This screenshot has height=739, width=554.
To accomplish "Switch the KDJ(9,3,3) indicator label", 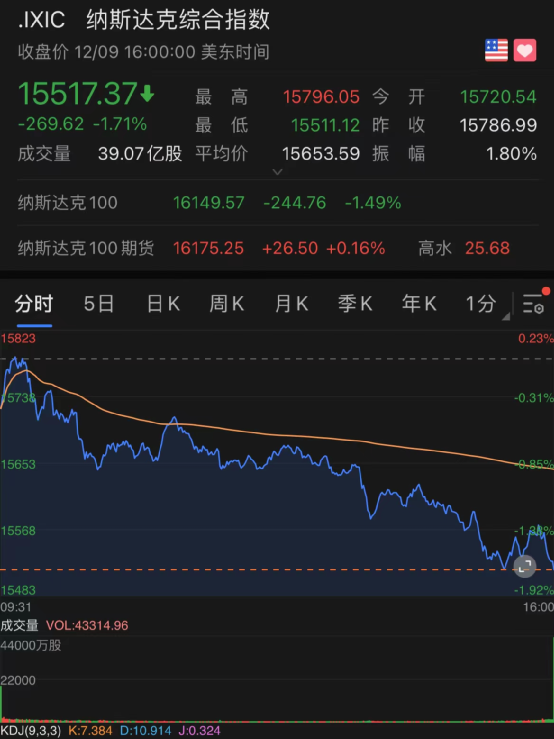I will pos(30,731).
